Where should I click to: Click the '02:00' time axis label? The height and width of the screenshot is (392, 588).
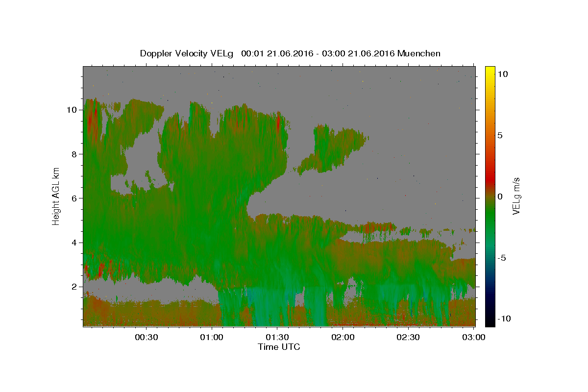[x=343, y=338]
